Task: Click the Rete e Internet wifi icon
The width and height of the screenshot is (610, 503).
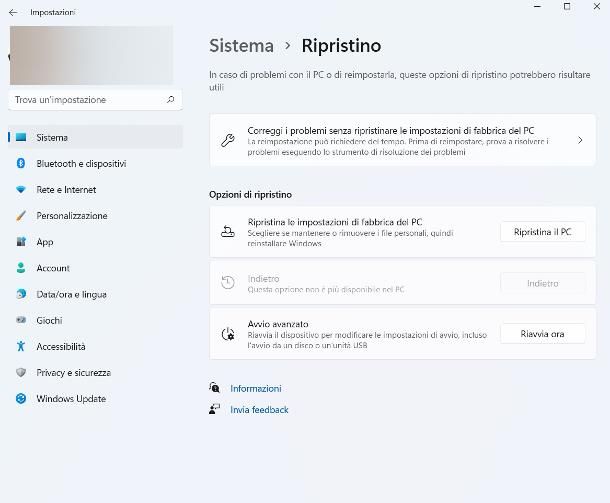Action: click(x=21, y=189)
